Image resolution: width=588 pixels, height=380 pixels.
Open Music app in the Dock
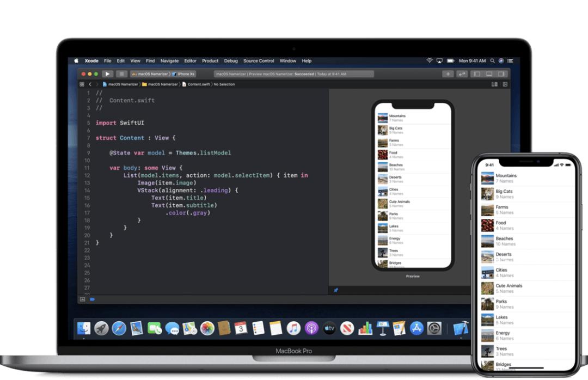[293, 328]
